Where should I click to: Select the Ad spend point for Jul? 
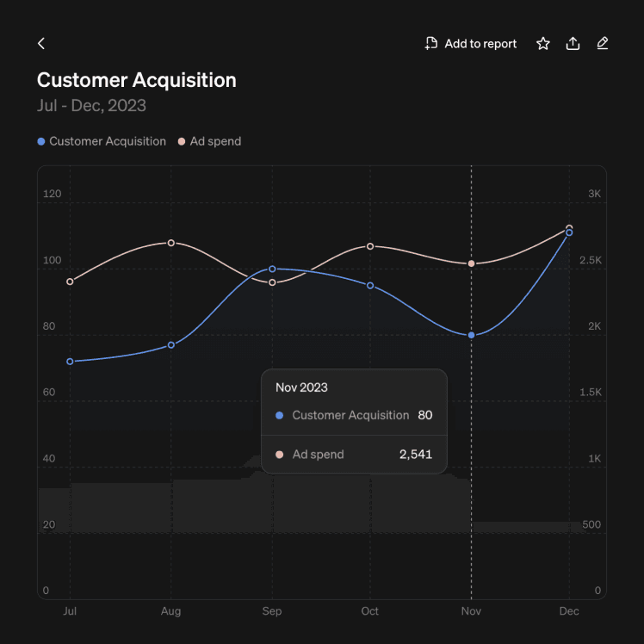(x=70, y=282)
